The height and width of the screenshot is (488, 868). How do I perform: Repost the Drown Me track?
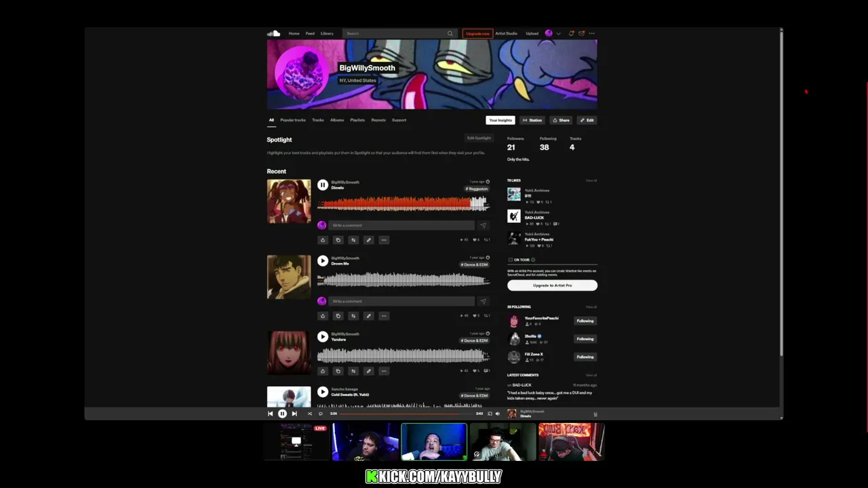(x=353, y=316)
